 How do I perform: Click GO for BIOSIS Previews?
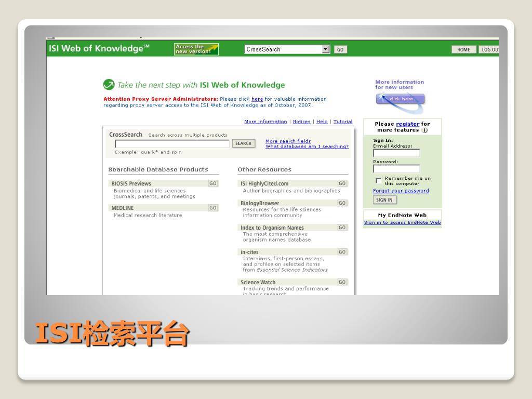[x=212, y=183]
